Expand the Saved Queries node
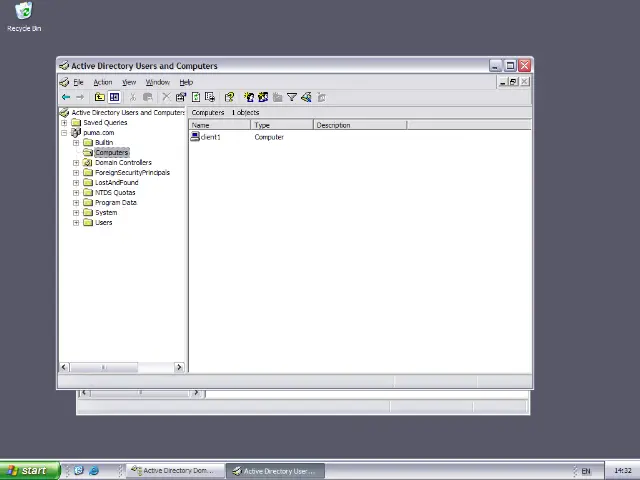Image resolution: width=640 pixels, height=480 pixels. (64, 122)
